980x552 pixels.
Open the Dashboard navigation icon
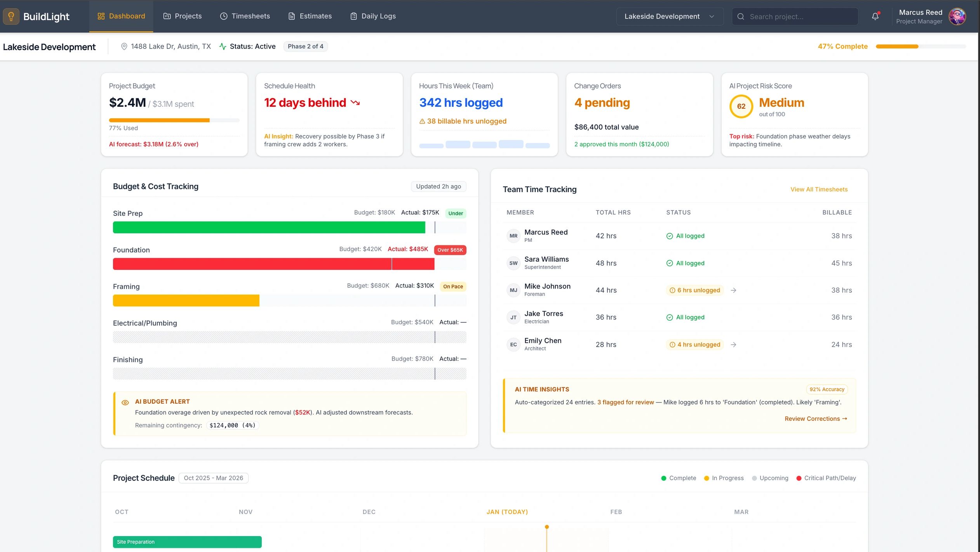coord(101,16)
